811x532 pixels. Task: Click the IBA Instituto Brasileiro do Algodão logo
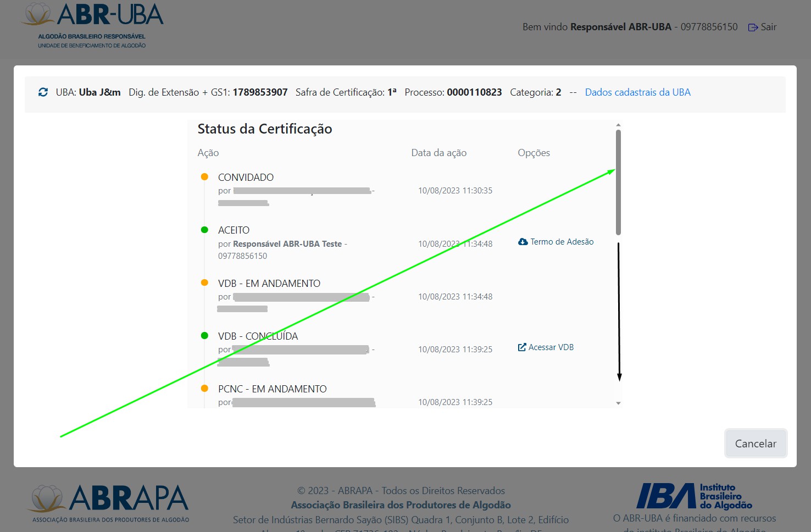click(x=694, y=496)
